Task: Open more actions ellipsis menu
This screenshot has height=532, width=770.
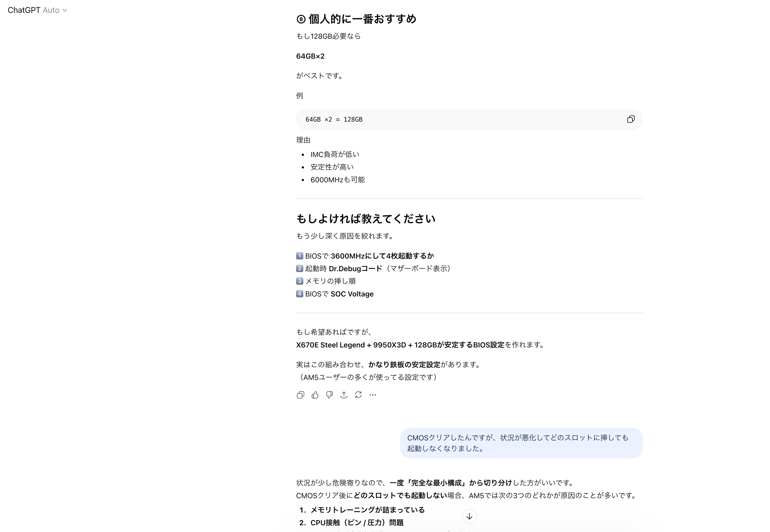Action: (x=373, y=395)
